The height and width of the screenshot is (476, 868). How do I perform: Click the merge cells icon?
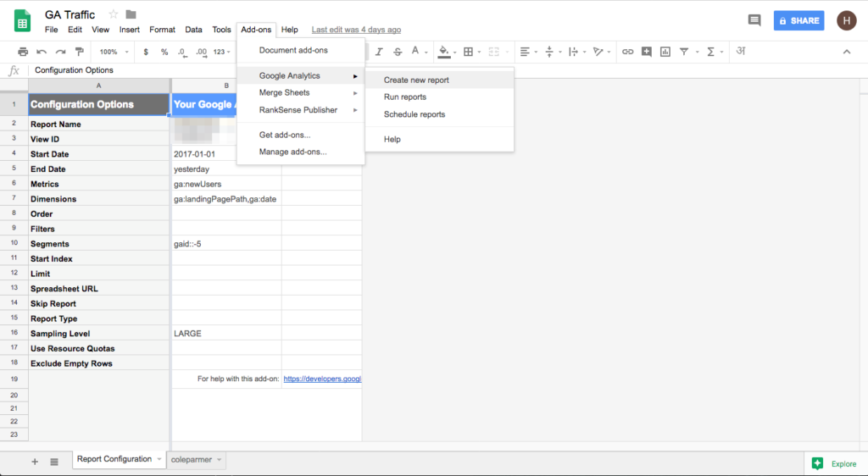pos(494,52)
